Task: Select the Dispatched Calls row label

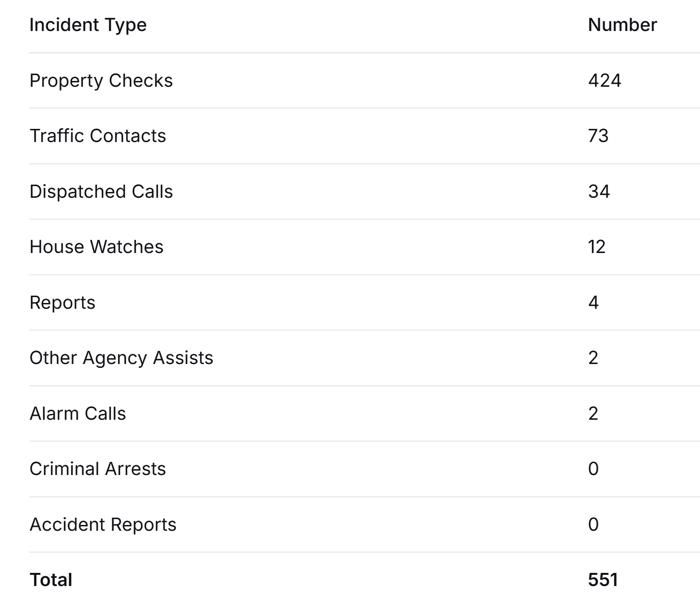Action: [x=101, y=192]
